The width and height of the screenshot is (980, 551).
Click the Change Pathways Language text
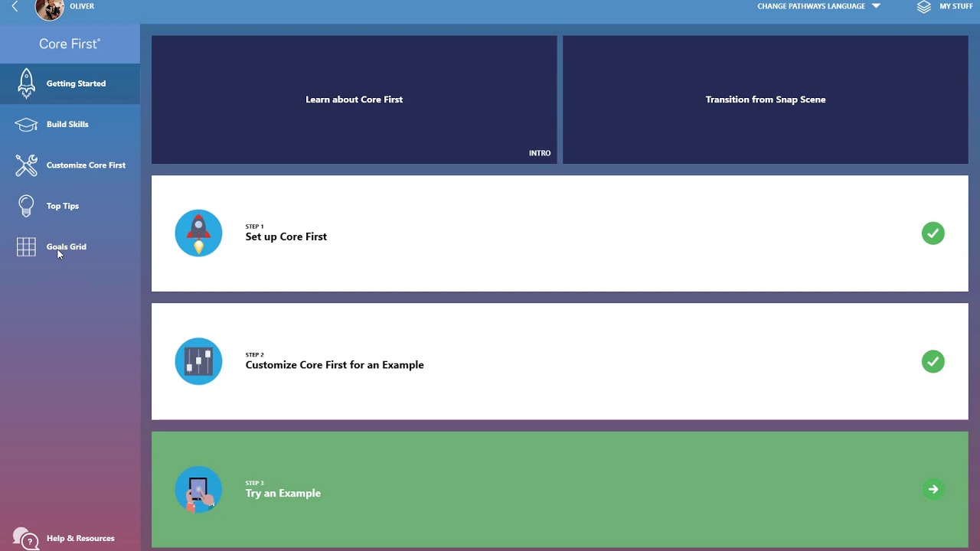pos(811,6)
